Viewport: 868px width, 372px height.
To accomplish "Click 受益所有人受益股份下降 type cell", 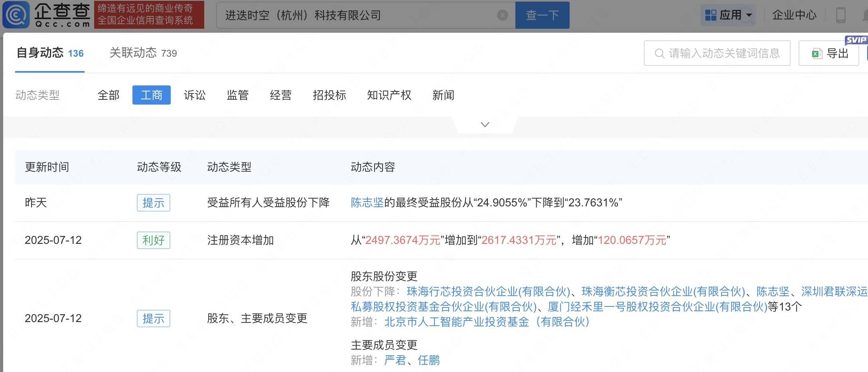I will 268,203.
